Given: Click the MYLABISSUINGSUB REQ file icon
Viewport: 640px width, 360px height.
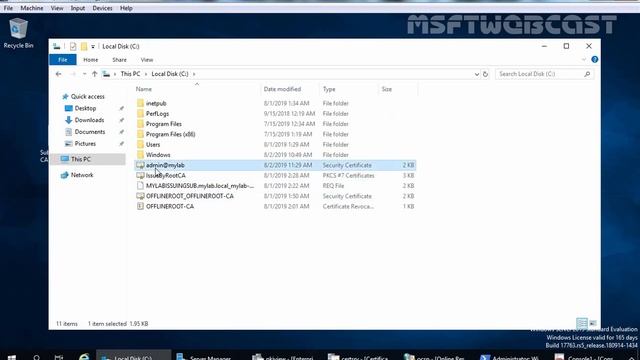Looking at the screenshot, I should pyautogui.click(x=140, y=186).
